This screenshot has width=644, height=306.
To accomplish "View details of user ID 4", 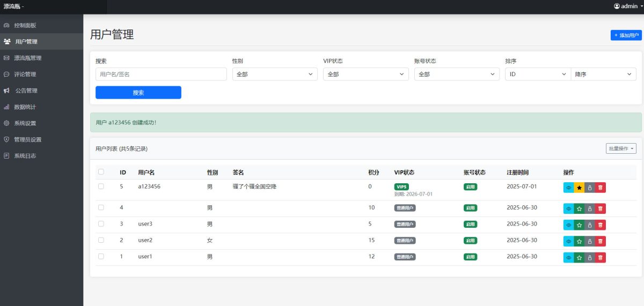I will [x=568, y=208].
